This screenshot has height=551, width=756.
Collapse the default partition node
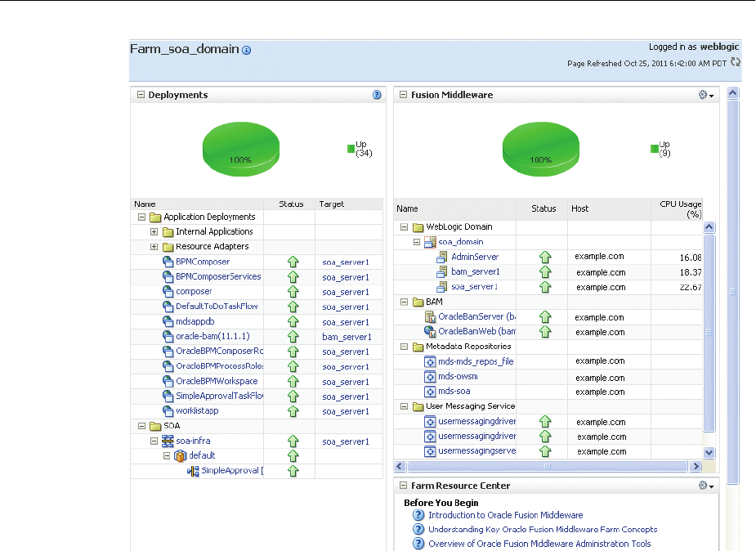pyautogui.click(x=167, y=455)
